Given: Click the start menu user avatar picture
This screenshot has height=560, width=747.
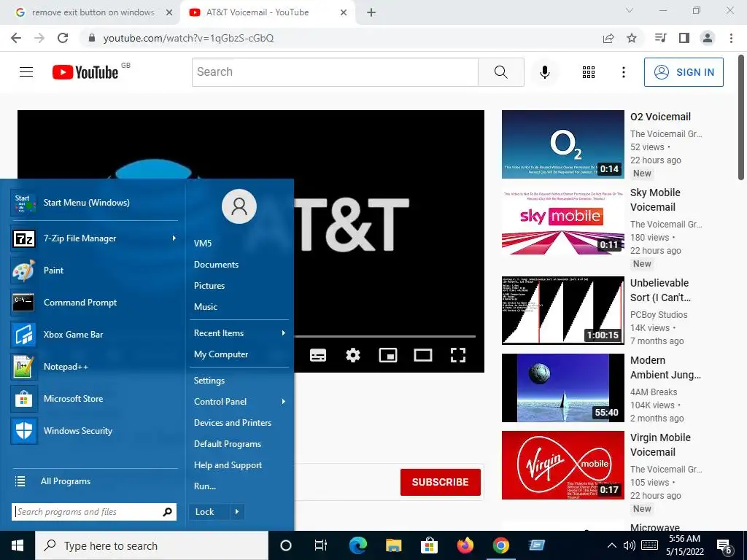Looking at the screenshot, I should tap(239, 206).
